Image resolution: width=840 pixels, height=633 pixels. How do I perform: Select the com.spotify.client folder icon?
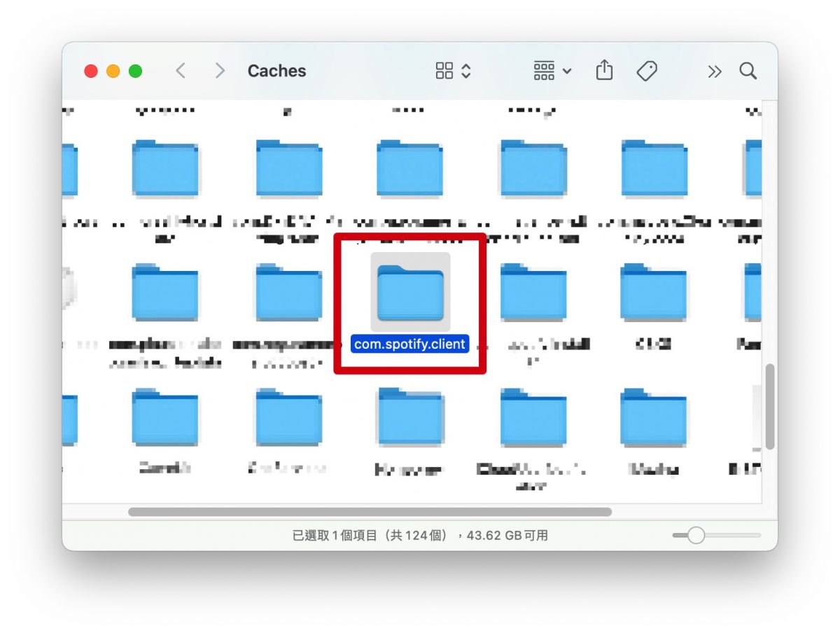pyautogui.click(x=410, y=292)
